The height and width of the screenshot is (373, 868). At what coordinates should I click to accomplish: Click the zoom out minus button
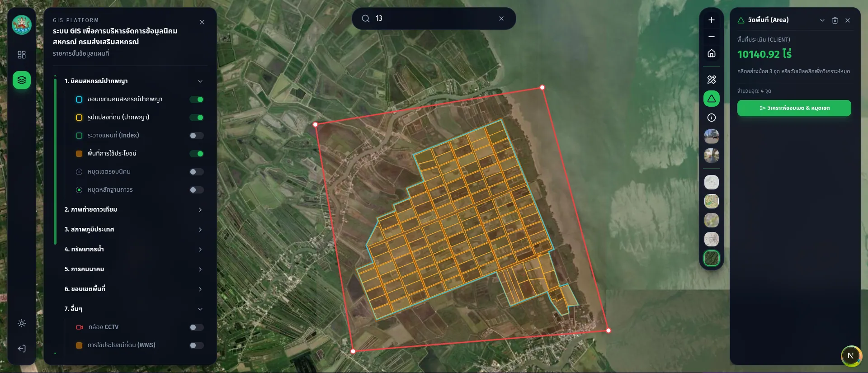coord(712,37)
